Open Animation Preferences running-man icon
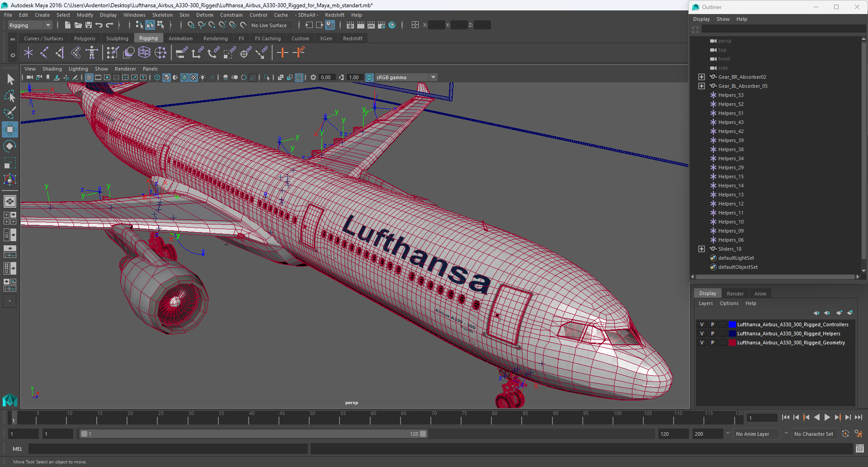 point(859,434)
